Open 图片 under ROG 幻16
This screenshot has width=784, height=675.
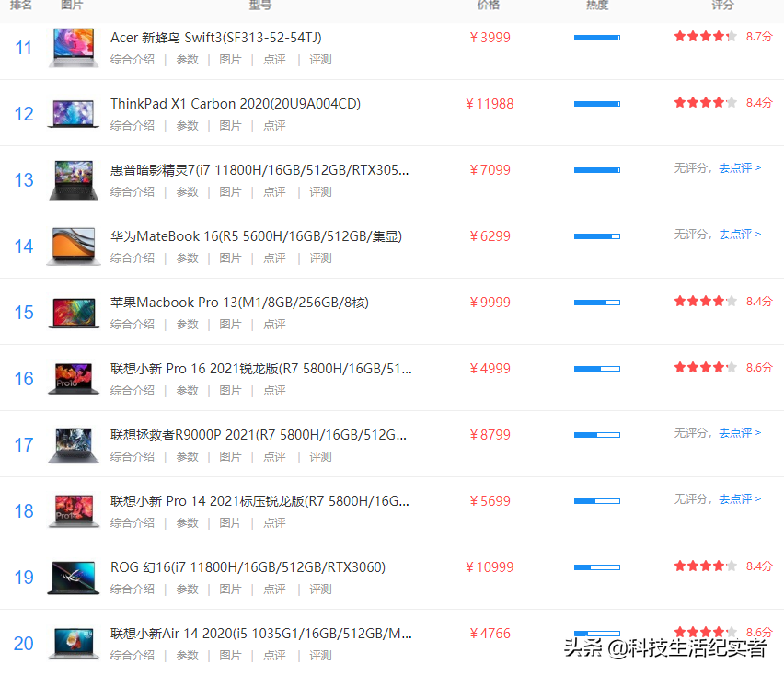230,589
